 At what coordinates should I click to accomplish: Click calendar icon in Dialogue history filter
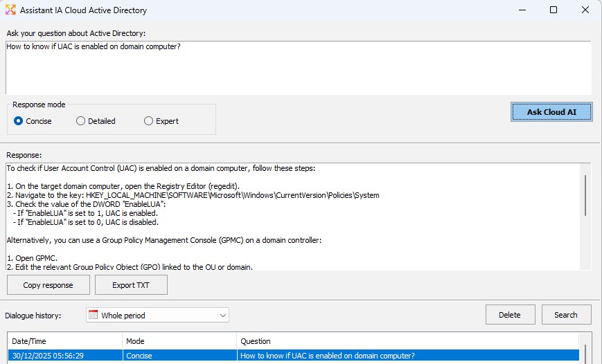point(93,315)
